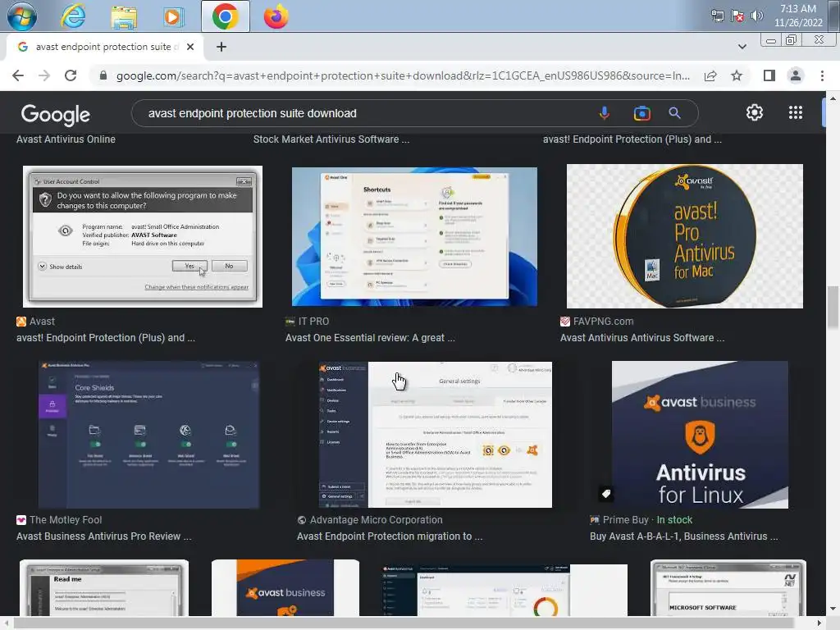Image resolution: width=840 pixels, height=630 pixels.
Task: Open 'Buy Avast A-B-A-L-1, Business Antivirus' link
Action: pos(683,536)
